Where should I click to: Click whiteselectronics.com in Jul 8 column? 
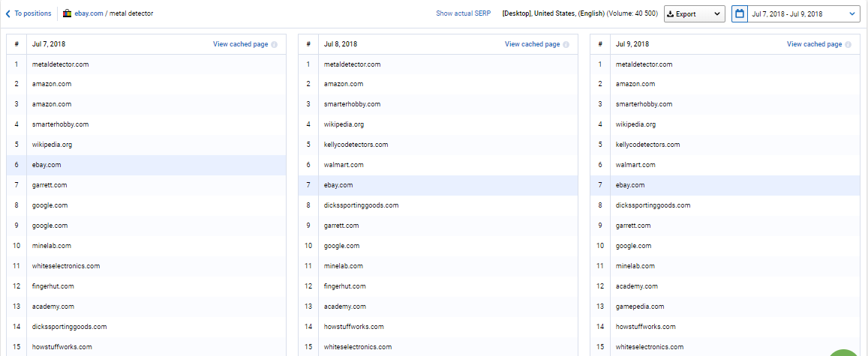tap(358, 347)
